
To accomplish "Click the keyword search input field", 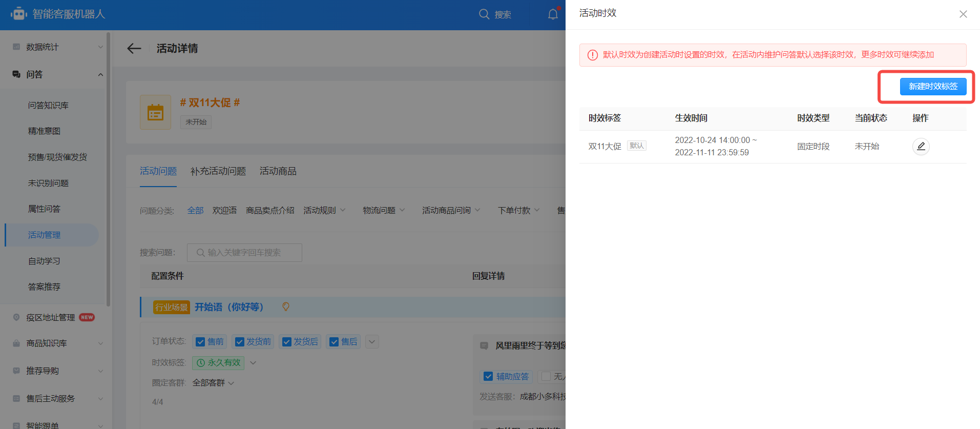I will click(x=244, y=253).
